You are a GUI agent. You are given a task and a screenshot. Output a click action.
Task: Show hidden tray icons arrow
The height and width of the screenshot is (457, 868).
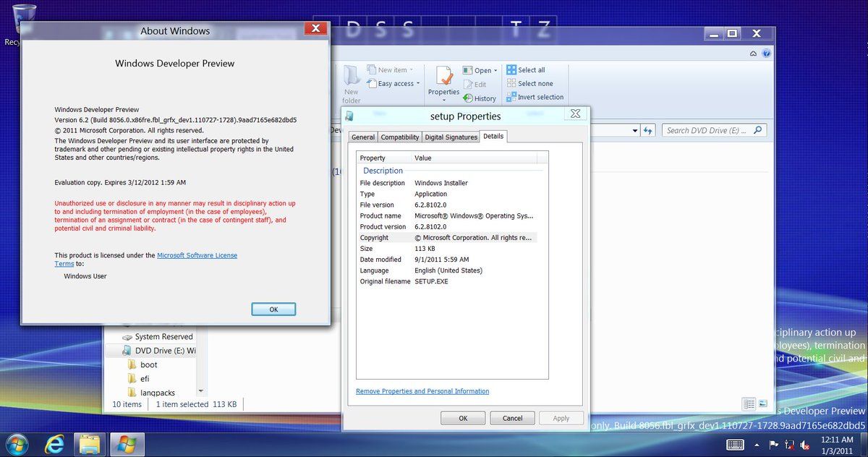(x=757, y=445)
